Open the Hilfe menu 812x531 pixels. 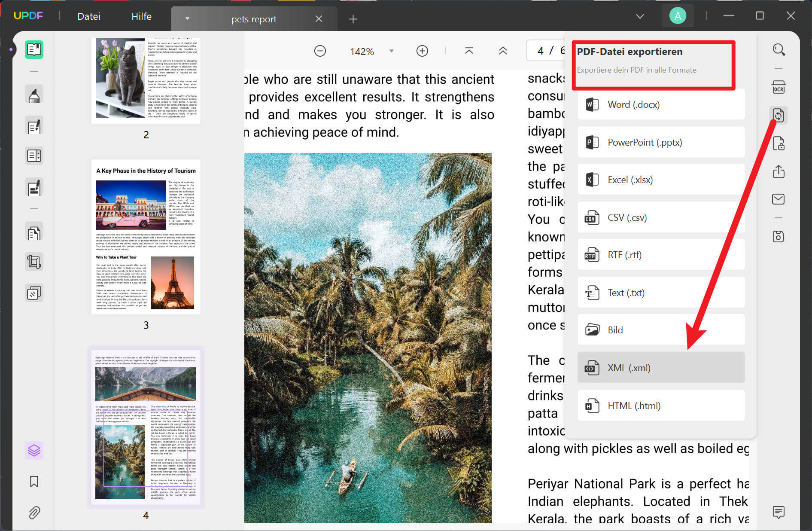coord(141,16)
